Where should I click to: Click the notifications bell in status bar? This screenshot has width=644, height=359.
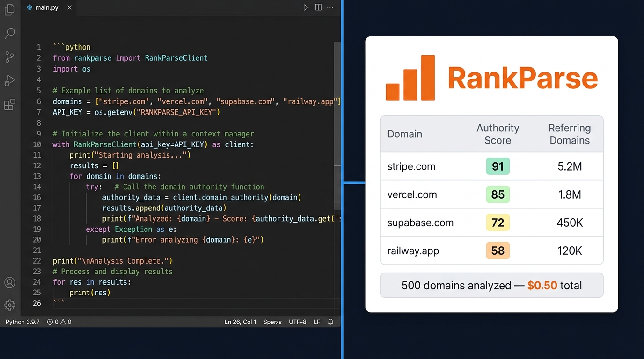coord(330,322)
